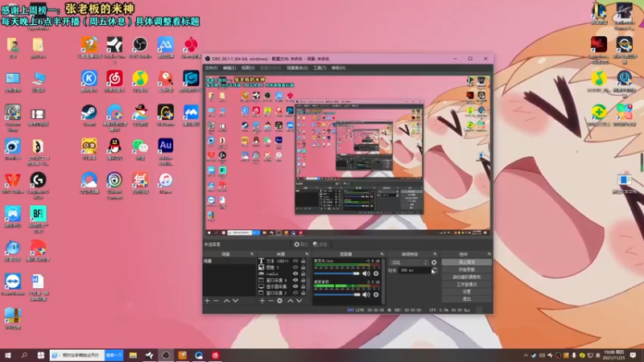The width and height of the screenshot is (644, 362).
Task: Click the taskbar search text box
Action: pyautogui.click(x=77, y=355)
